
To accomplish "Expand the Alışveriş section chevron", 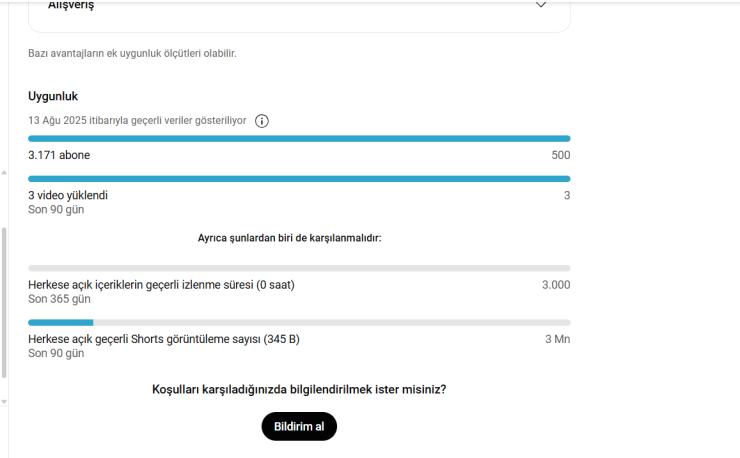I will click(x=541, y=5).
